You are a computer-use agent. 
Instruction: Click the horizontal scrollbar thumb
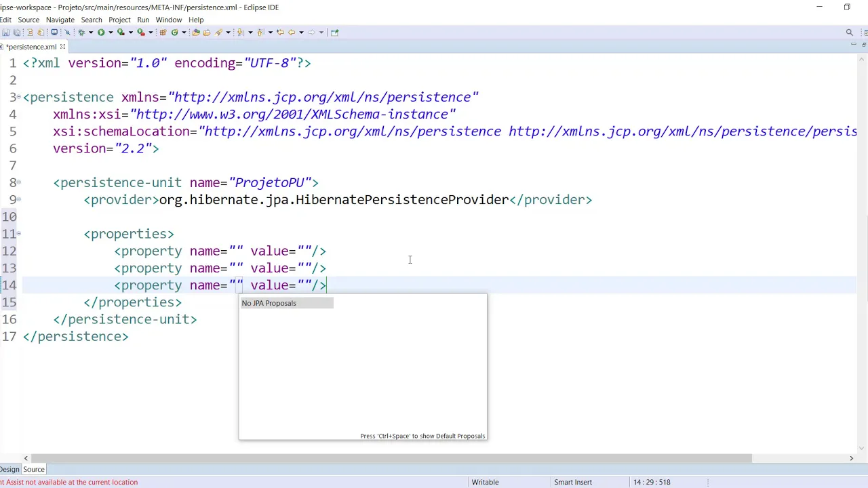[x=392, y=459]
